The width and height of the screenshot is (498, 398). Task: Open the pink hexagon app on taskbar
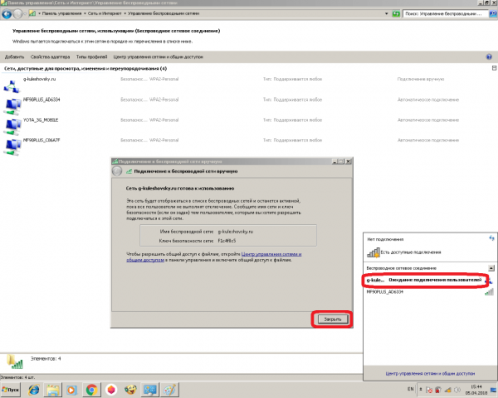pyautogui.click(x=111, y=390)
